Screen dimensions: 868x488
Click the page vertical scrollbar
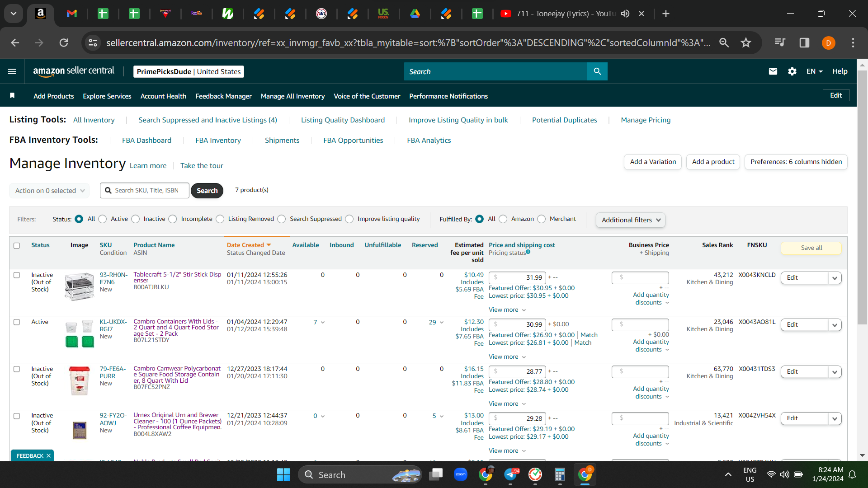click(x=862, y=197)
